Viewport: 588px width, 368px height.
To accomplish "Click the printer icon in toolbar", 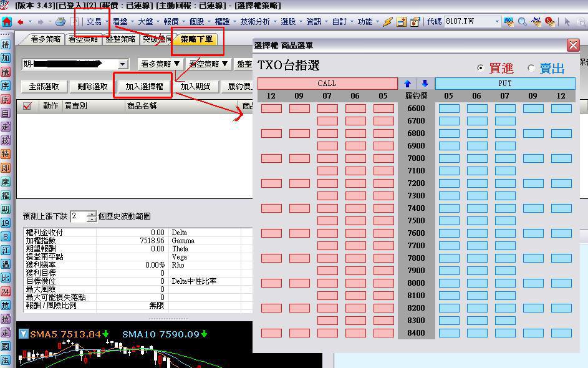I will 60,21.
